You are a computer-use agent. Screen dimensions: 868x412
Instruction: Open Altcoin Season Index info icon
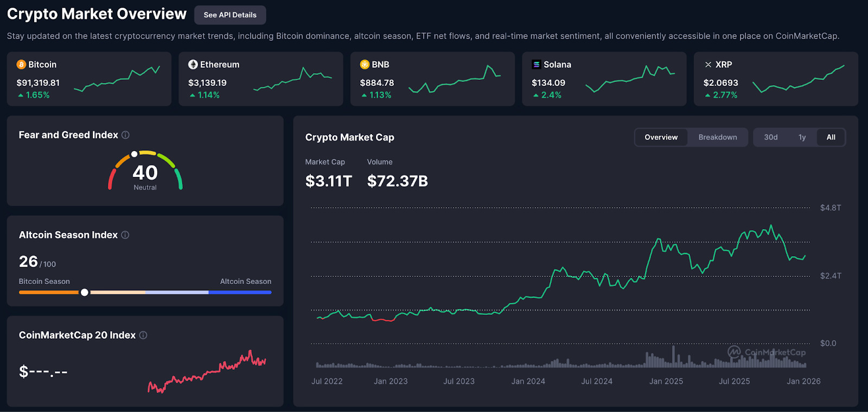pos(125,235)
